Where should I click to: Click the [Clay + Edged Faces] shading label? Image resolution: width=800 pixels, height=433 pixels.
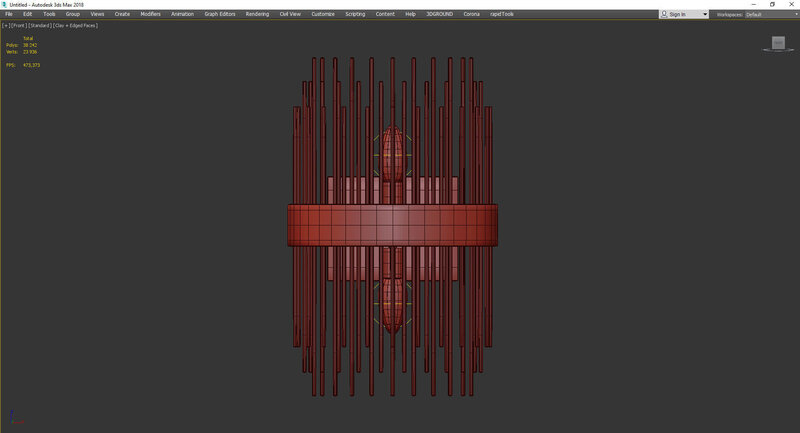75,25
